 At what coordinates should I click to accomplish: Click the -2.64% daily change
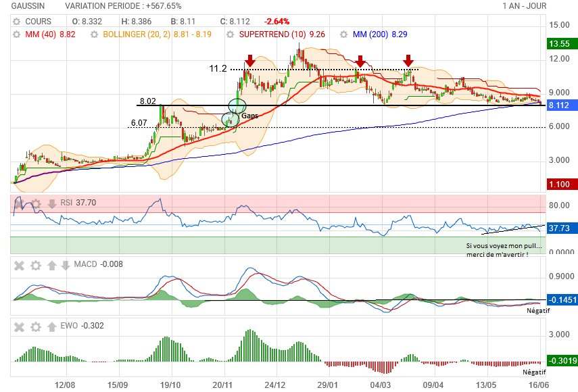point(277,22)
